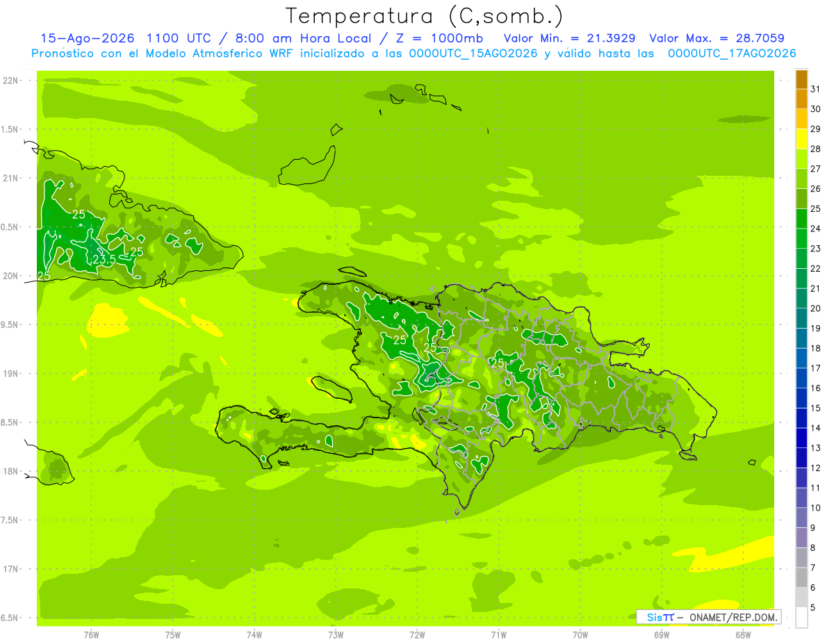Viewport: 834px width, 644px height.
Task: Pick the purple legend swatch between 8 and 9
Action: click(801, 538)
